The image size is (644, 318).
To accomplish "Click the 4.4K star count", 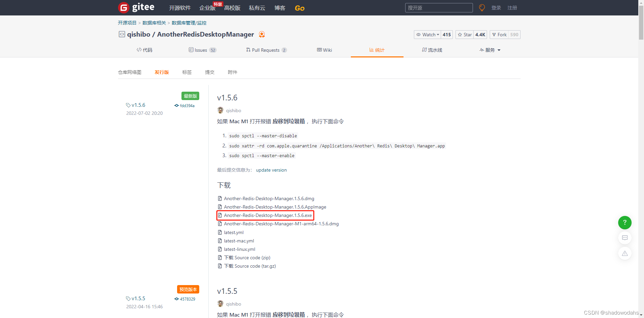I will click(480, 35).
